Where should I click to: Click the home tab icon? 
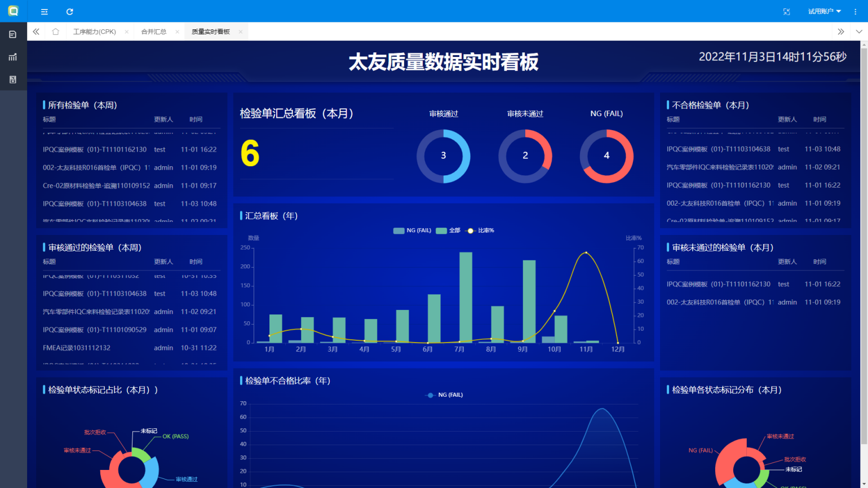[55, 32]
